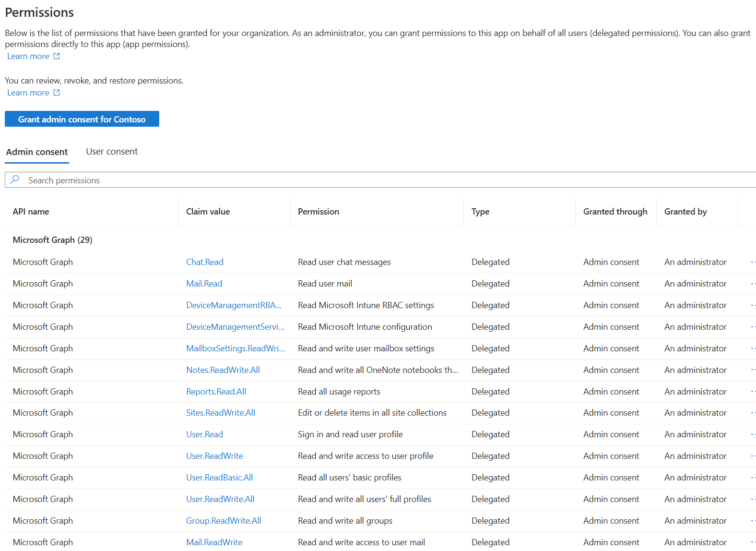Click Admin consent cell in the User.Read row
756x551 pixels.
pyautogui.click(x=612, y=434)
